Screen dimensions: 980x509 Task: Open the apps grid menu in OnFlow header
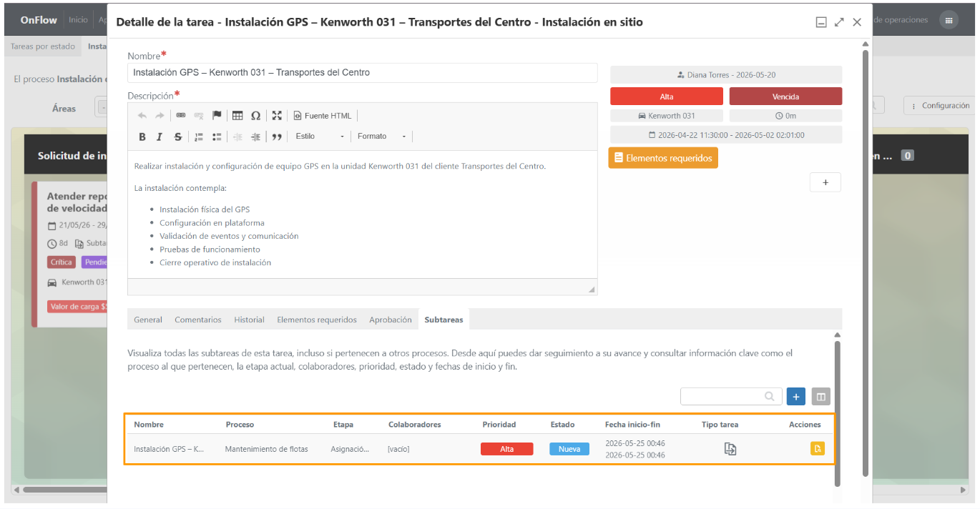(x=949, y=20)
